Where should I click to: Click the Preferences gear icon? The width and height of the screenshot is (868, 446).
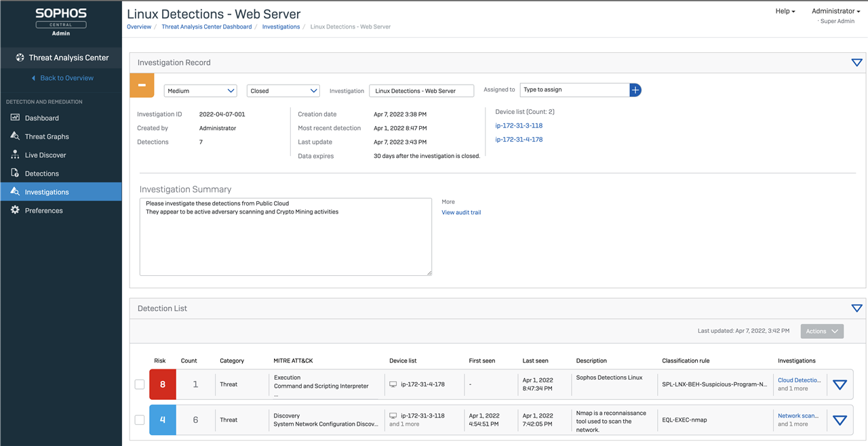15,210
